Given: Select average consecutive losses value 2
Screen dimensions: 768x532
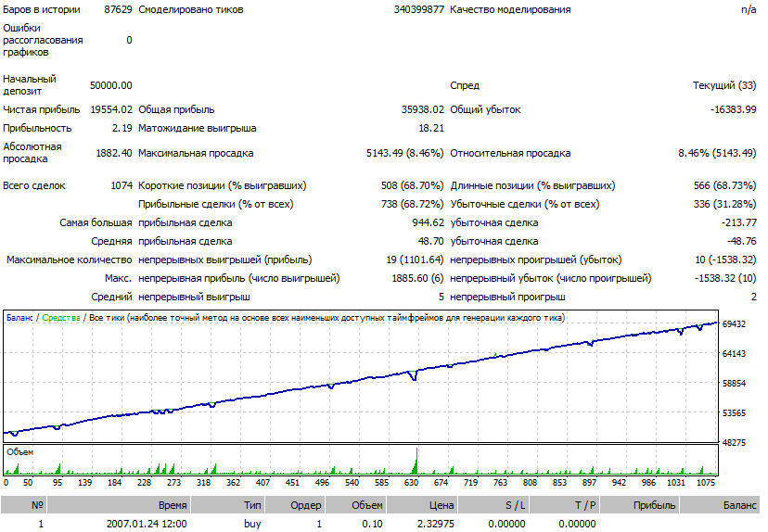Looking at the screenshot, I should (x=753, y=297).
